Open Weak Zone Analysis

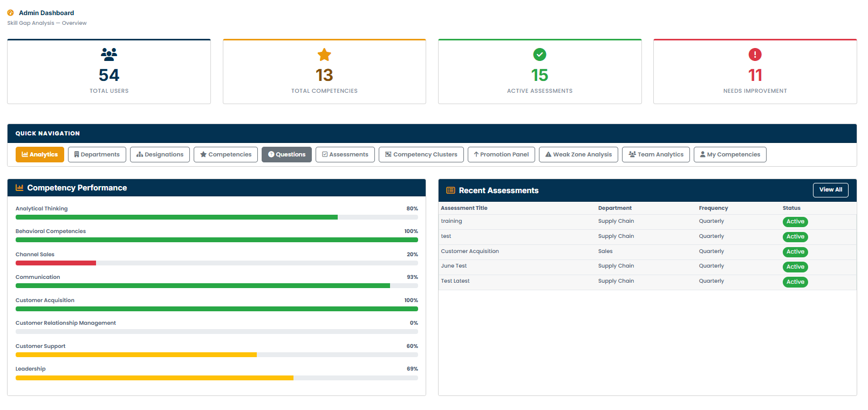(x=578, y=154)
